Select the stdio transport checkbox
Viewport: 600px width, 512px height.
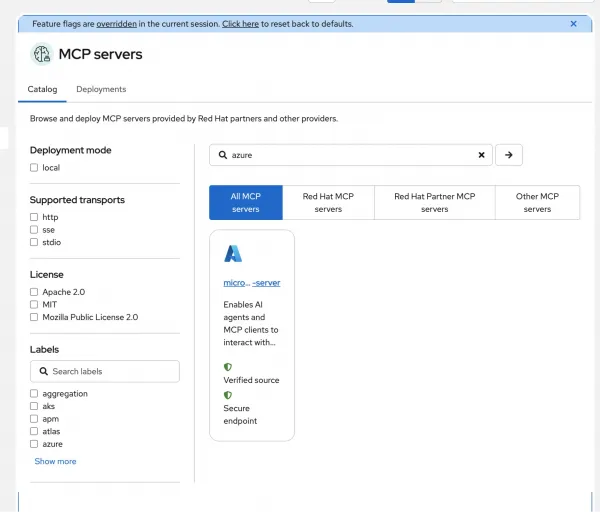(34, 242)
